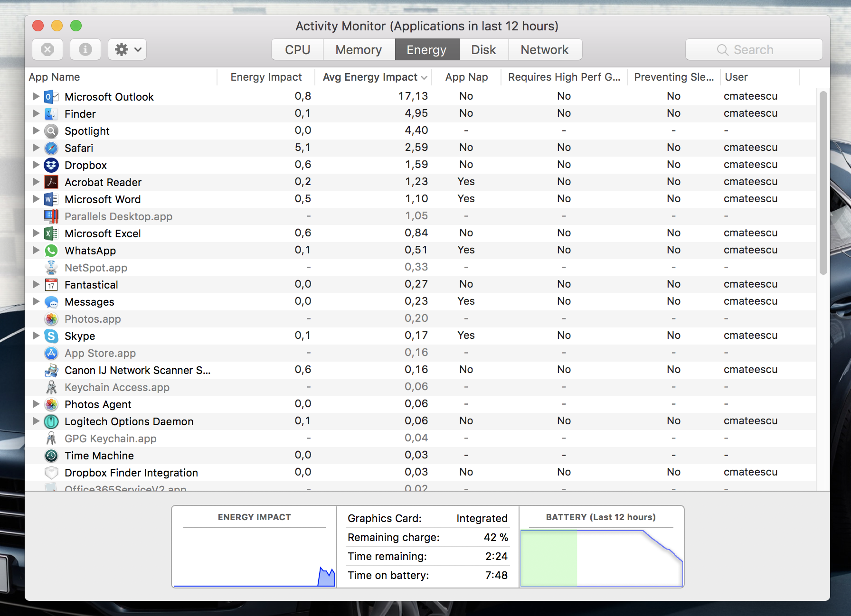Sort by App Name column header

pyautogui.click(x=121, y=77)
